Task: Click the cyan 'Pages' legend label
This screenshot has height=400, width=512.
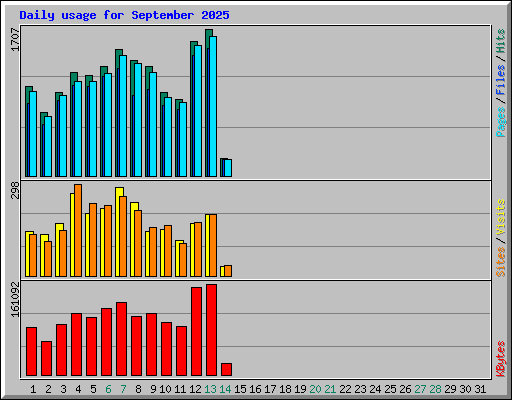Action: [500, 122]
